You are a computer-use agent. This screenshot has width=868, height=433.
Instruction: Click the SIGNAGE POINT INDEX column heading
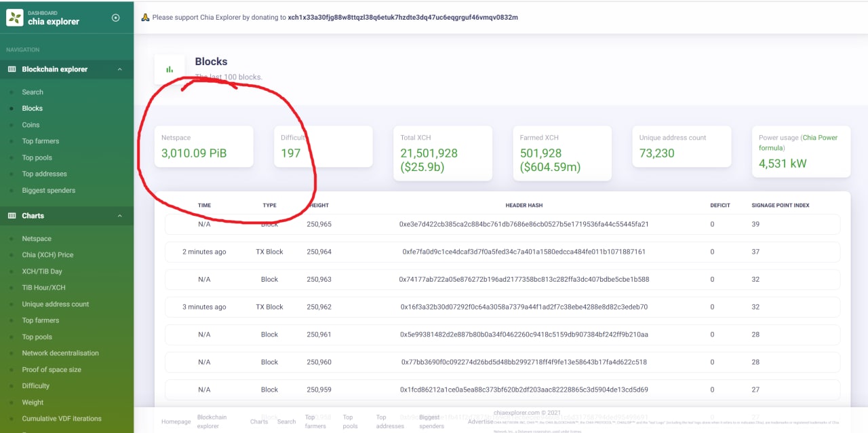coord(781,205)
